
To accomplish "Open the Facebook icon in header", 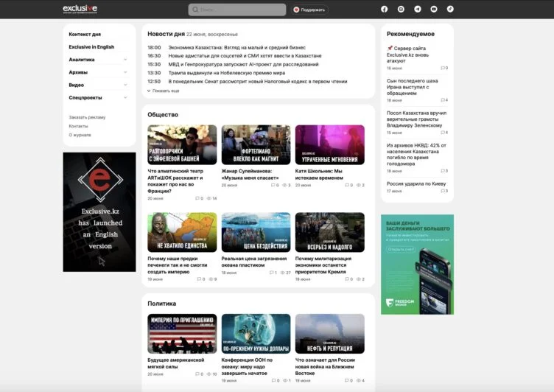I will tap(384, 9).
